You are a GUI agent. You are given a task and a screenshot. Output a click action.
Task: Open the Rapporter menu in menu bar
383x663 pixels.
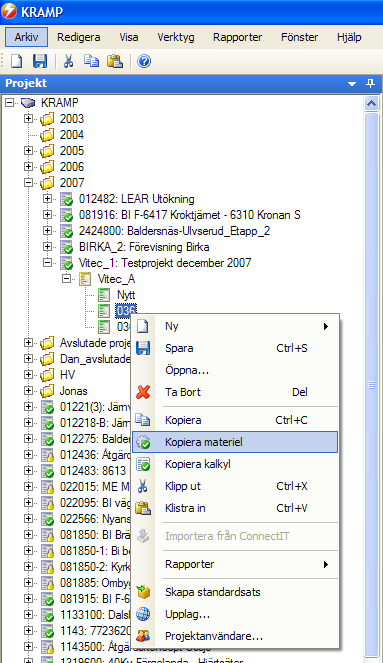point(238,37)
